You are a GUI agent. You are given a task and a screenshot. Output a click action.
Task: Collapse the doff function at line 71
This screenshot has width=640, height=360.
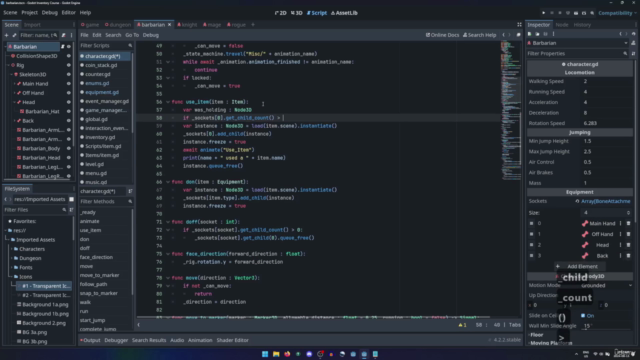tap(168, 222)
